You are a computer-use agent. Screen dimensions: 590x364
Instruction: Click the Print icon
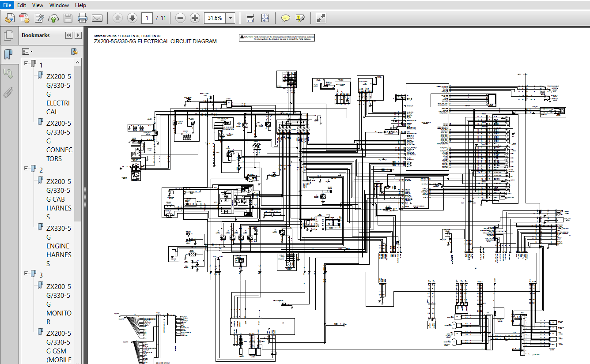pyautogui.click(x=83, y=18)
